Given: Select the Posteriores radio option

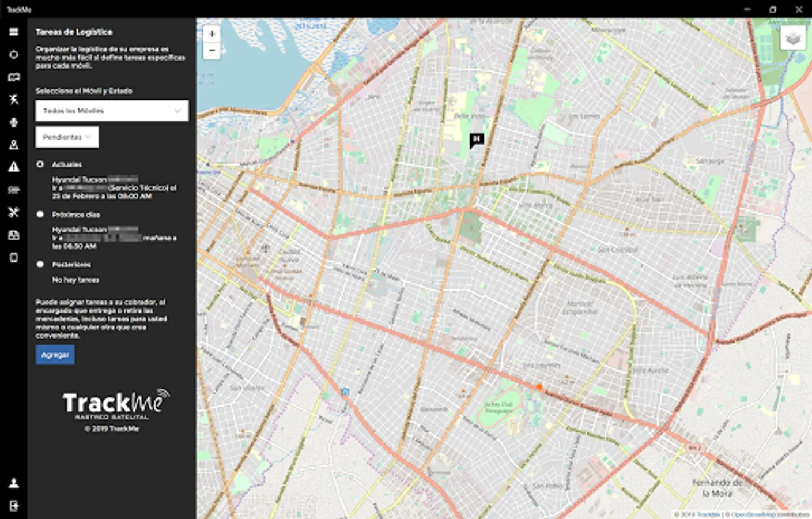Looking at the screenshot, I should point(40,264).
